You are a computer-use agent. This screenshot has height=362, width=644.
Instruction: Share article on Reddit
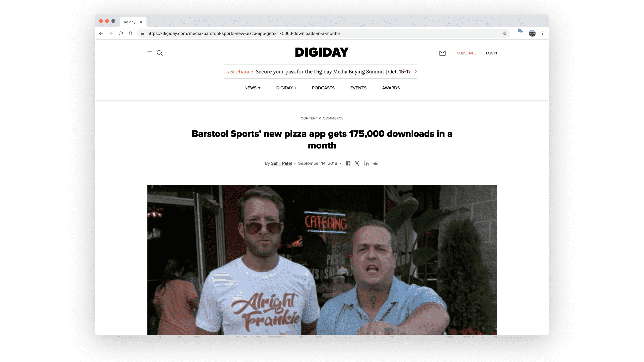[x=375, y=163]
